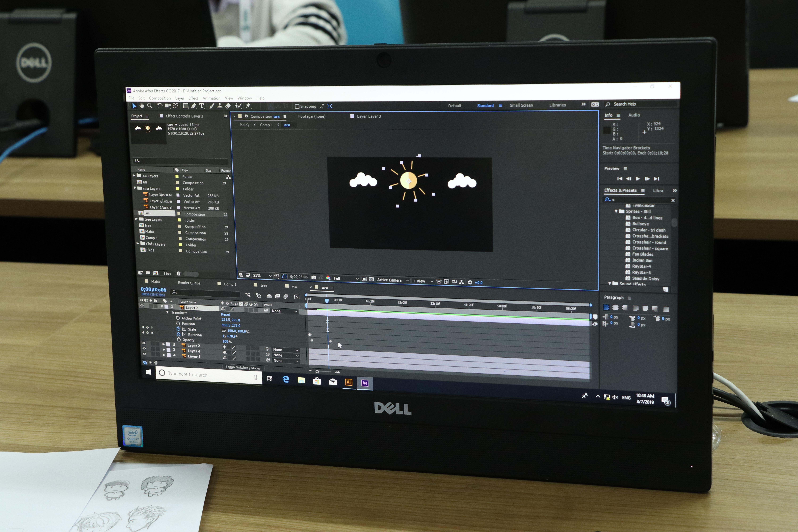Take a snapshot with the camera icon
Image resolution: width=798 pixels, height=532 pixels.
click(x=314, y=278)
